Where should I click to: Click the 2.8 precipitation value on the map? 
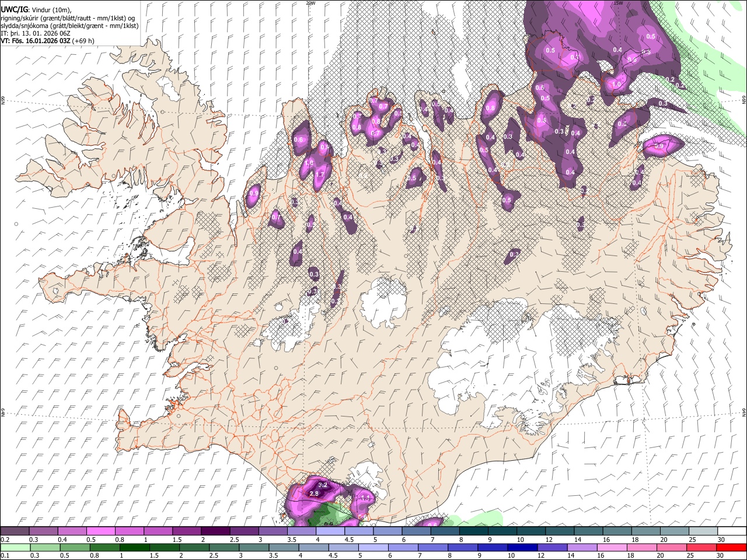[314, 494]
